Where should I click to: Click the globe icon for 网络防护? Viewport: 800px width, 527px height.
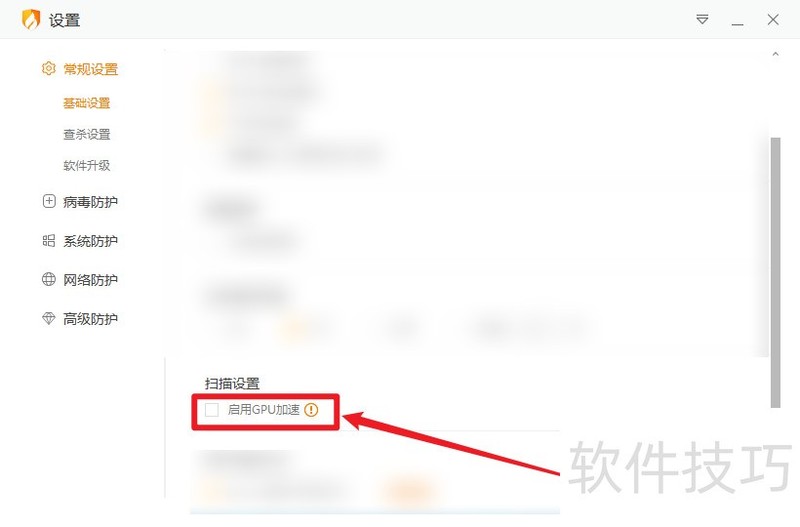[x=48, y=279]
